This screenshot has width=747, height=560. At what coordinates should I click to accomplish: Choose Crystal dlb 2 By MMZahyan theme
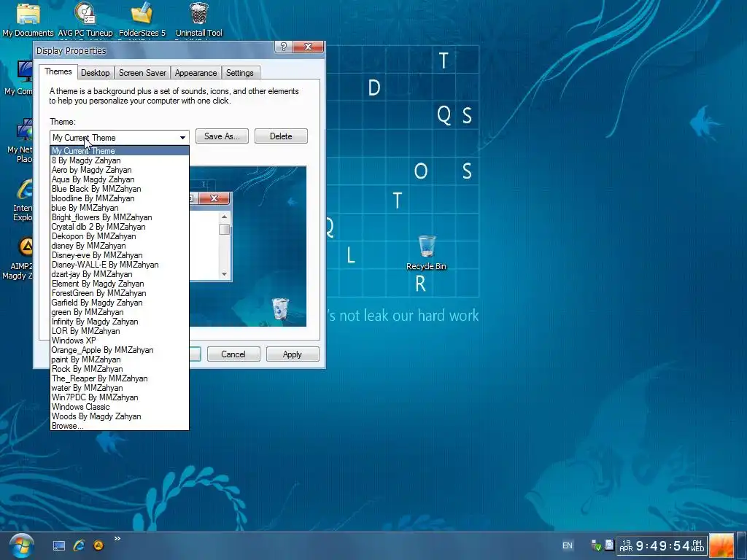tap(120, 227)
